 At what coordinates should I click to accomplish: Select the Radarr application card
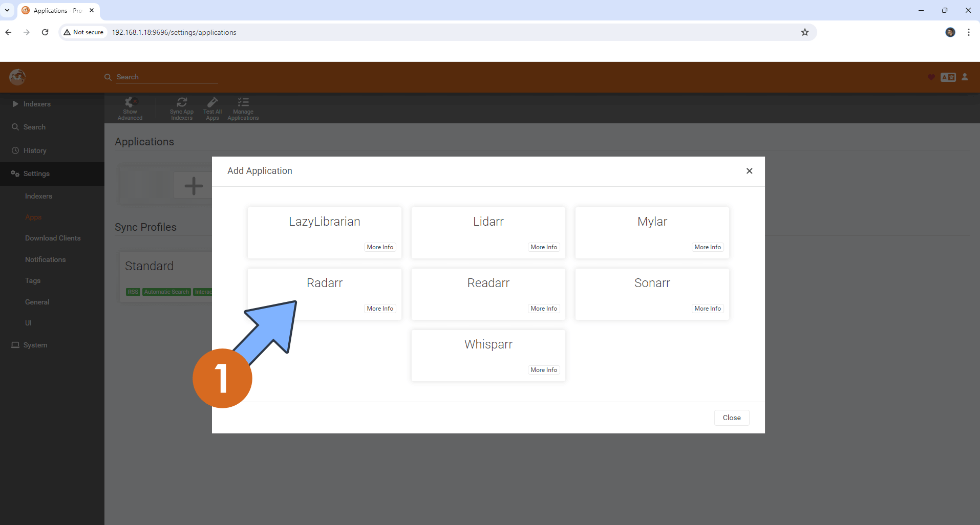(x=324, y=283)
